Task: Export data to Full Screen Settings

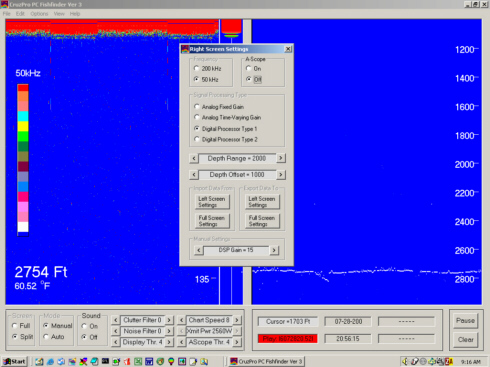Action: [x=262, y=221]
